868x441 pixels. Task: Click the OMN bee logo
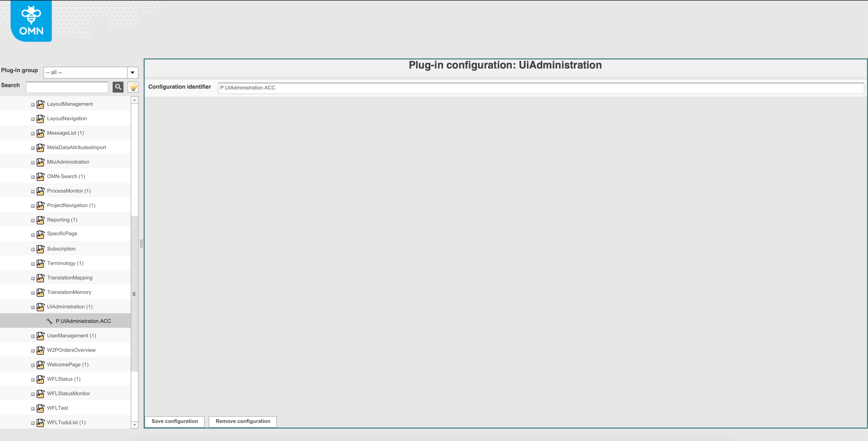point(31,21)
